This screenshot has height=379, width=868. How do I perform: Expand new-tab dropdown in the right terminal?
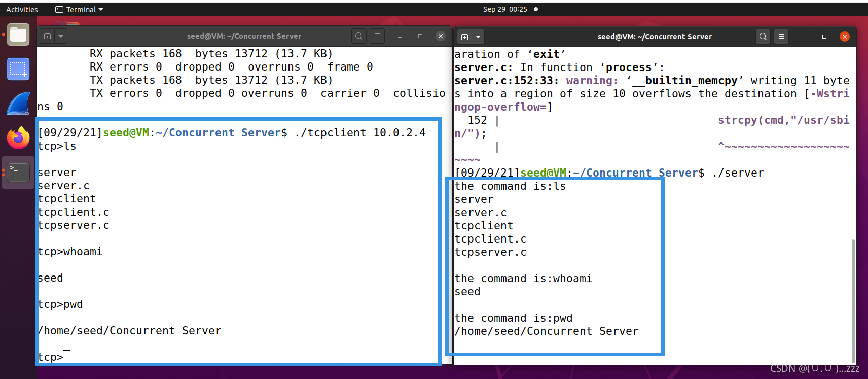pos(478,37)
